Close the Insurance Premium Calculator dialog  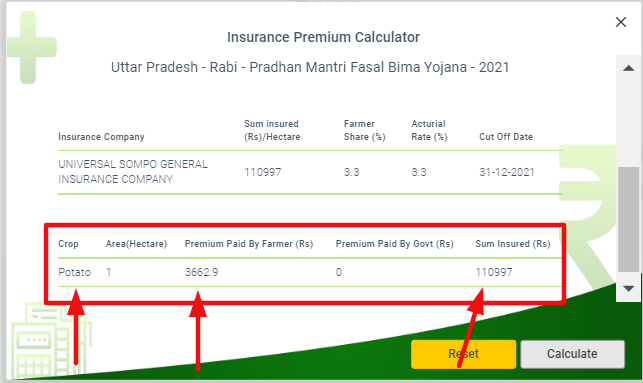click(621, 22)
